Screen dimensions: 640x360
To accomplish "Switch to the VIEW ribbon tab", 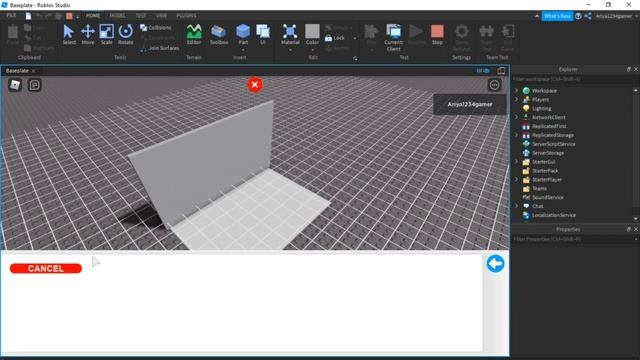I will pyautogui.click(x=161, y=16).
